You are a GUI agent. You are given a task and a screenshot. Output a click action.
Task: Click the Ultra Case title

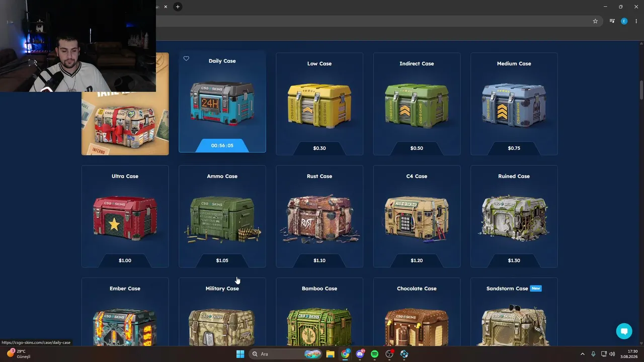coord(125,176)
